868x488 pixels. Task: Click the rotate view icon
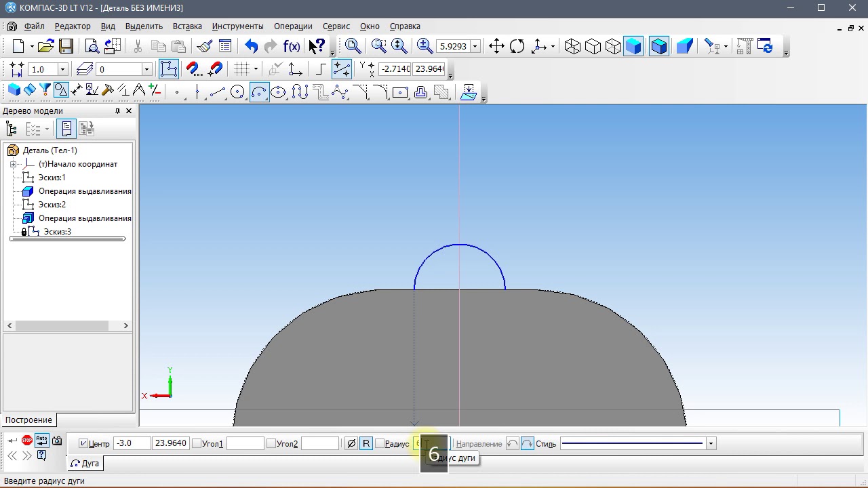[517, 46]
